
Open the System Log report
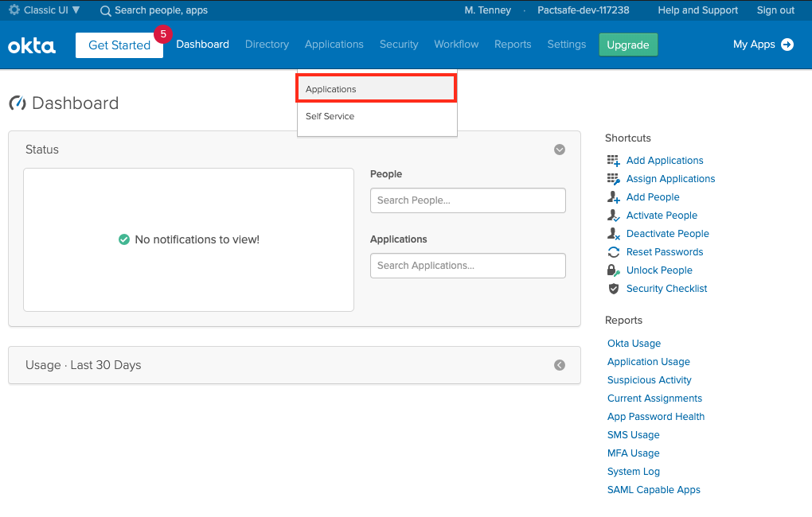[634, 472]
